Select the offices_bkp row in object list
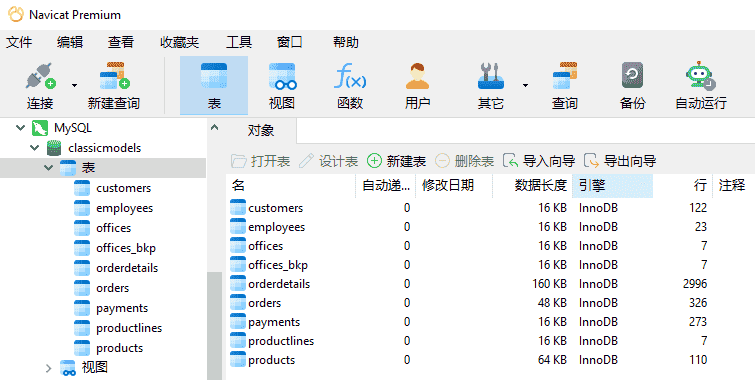Screen dimensions: 755x380 pos(490,265)
